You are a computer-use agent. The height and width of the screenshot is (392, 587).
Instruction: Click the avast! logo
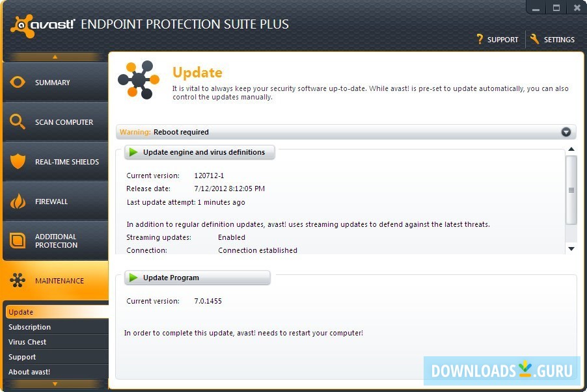point(43,25)
